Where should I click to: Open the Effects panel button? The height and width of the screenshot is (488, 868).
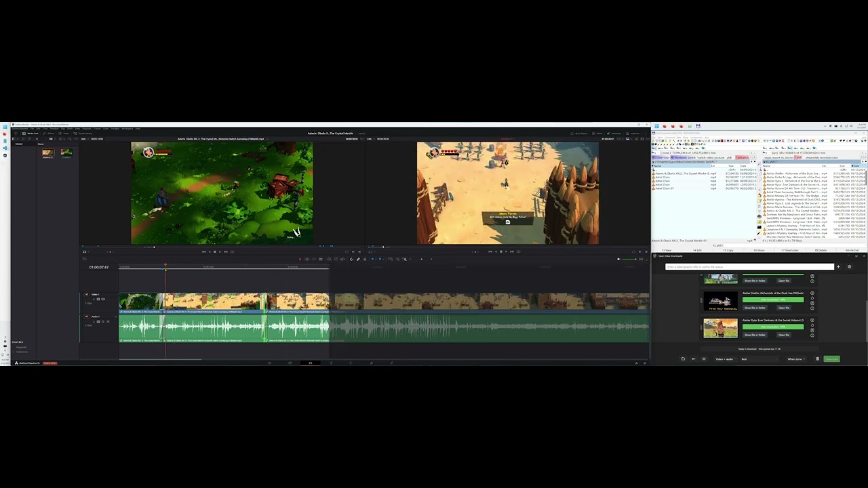pyautogui.click(x=48, y=134)
